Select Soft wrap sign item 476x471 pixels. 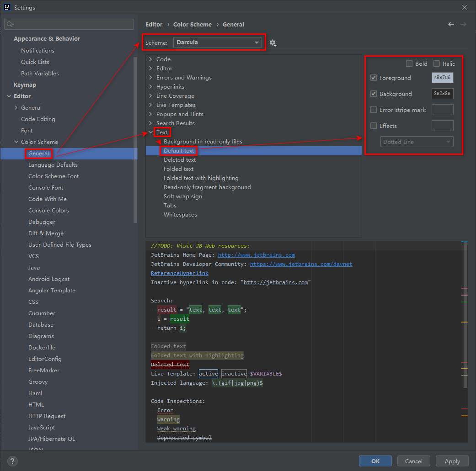click(x=183, y=196)
